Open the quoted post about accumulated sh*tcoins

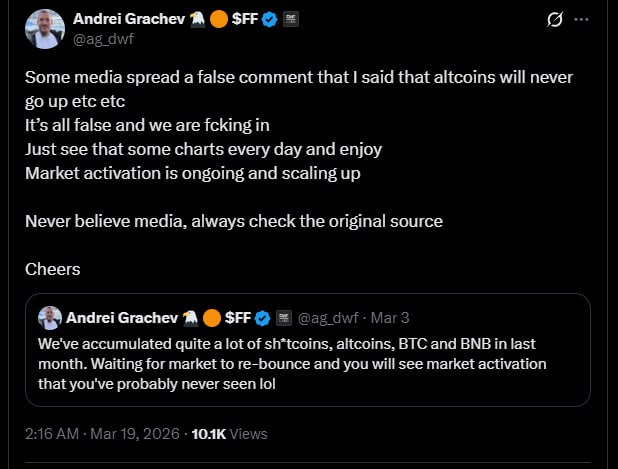tap(300, 362)
